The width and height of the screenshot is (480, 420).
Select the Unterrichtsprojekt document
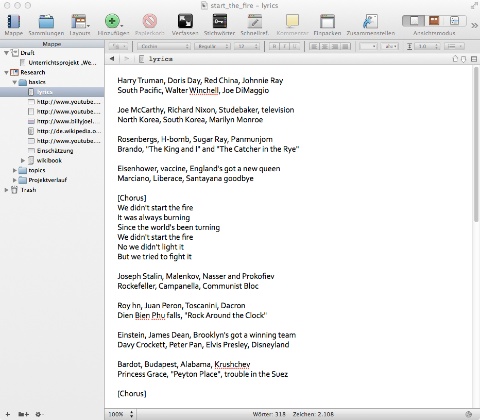tap(52, 63)
